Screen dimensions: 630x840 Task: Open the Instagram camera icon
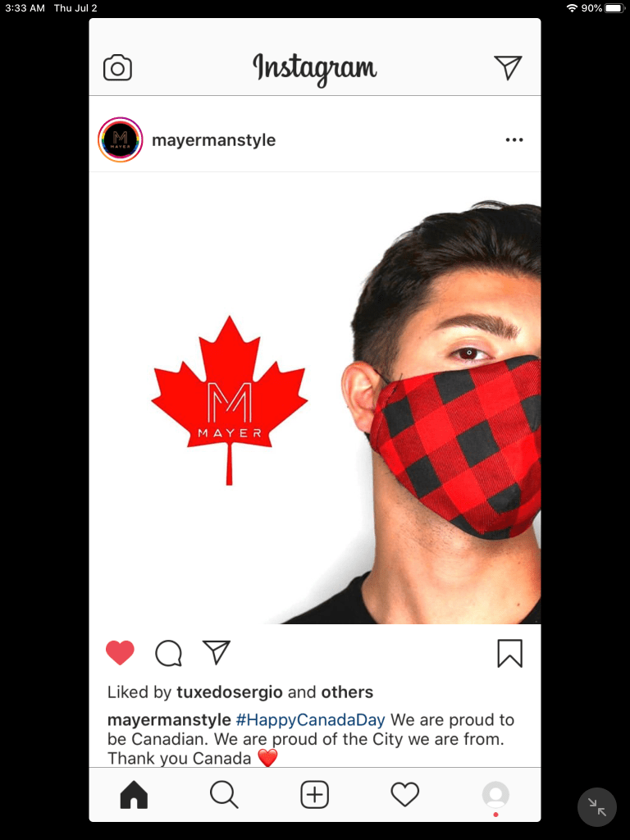[x=117, y=67]
